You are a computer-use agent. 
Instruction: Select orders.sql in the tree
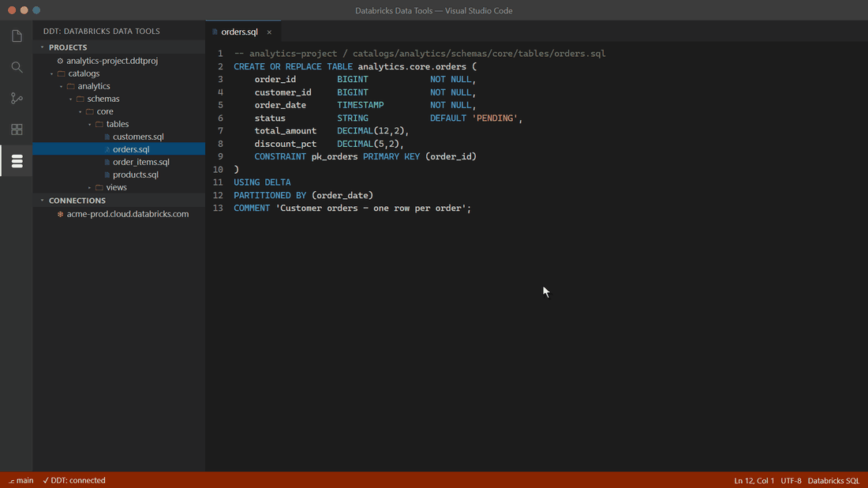[x=131, y=149]
